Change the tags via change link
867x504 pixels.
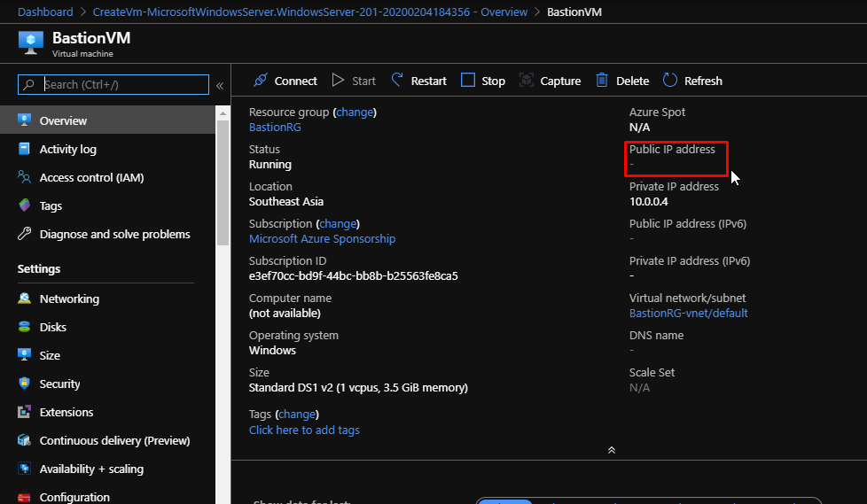297,414
